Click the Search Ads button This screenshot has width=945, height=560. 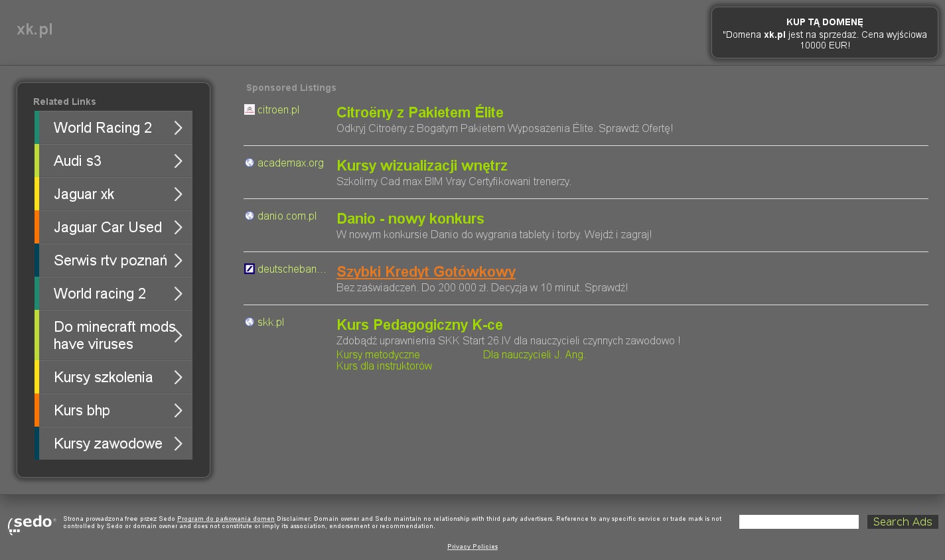(x=903, y=522)
